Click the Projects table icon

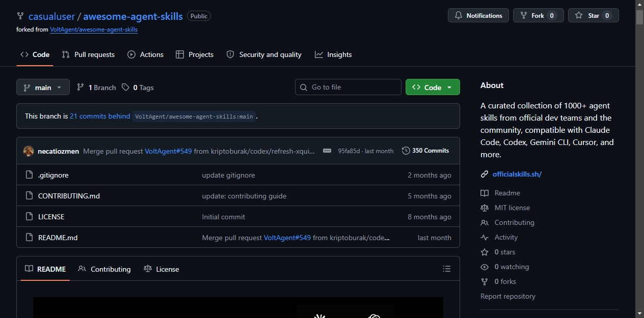point(180,54)
